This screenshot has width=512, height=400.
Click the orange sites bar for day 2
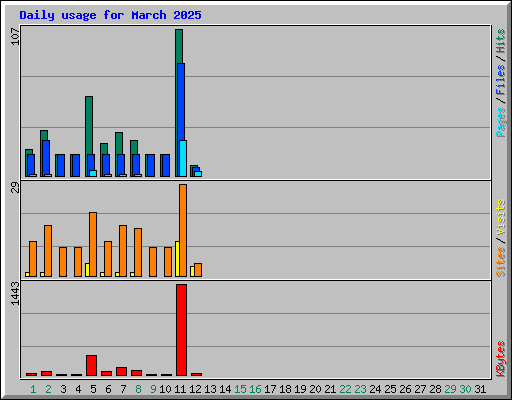click(48, 251)
